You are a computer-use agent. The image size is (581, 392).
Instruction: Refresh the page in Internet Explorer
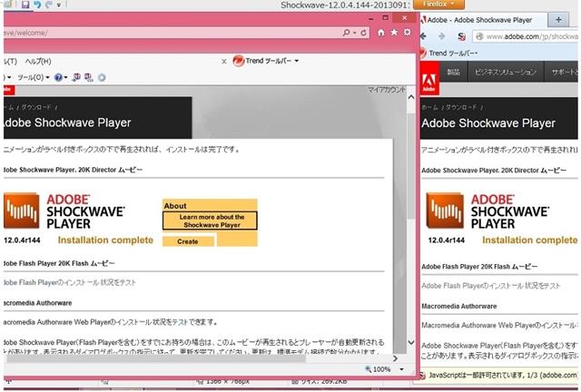[363, 33]
